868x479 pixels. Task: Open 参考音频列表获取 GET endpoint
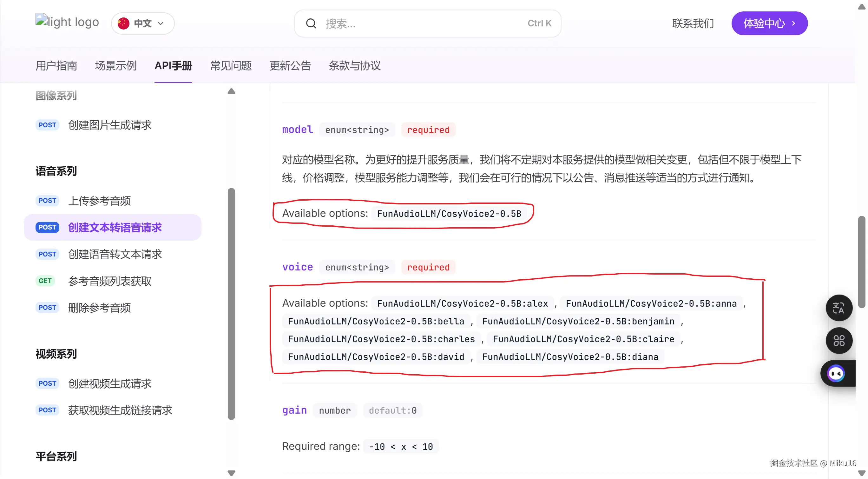109,281
